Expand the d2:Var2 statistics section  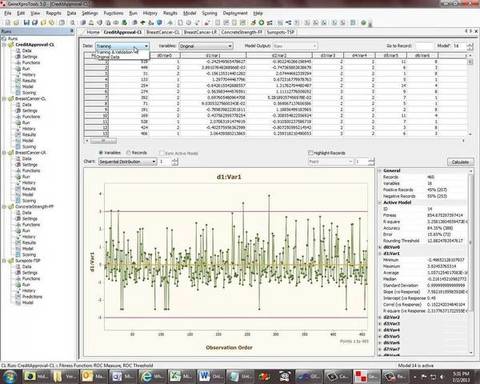(x=380, y=317)
